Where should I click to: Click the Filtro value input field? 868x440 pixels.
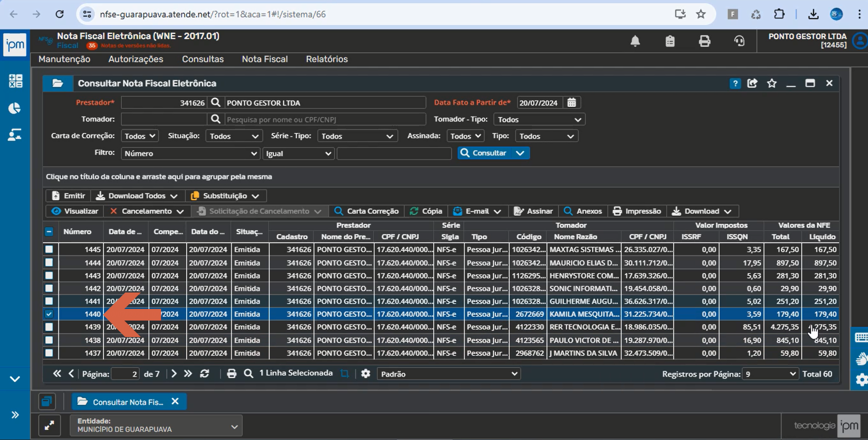click(394, 153)
